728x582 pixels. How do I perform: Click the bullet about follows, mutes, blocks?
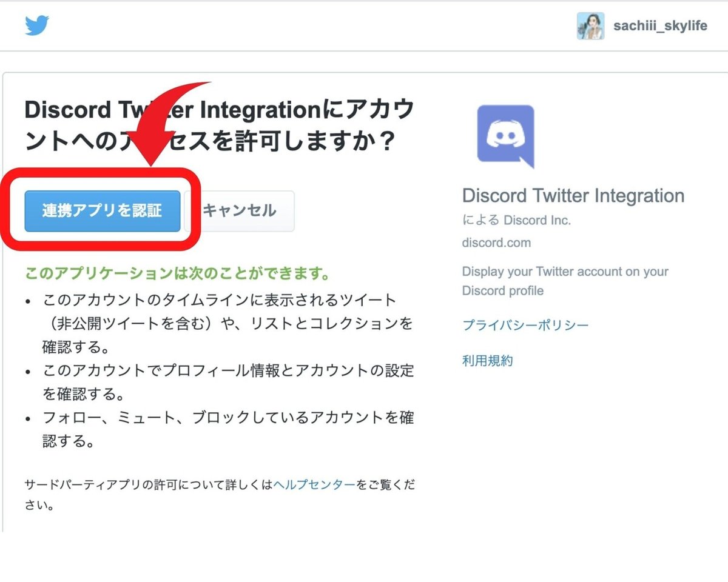(x=227, y=429)
